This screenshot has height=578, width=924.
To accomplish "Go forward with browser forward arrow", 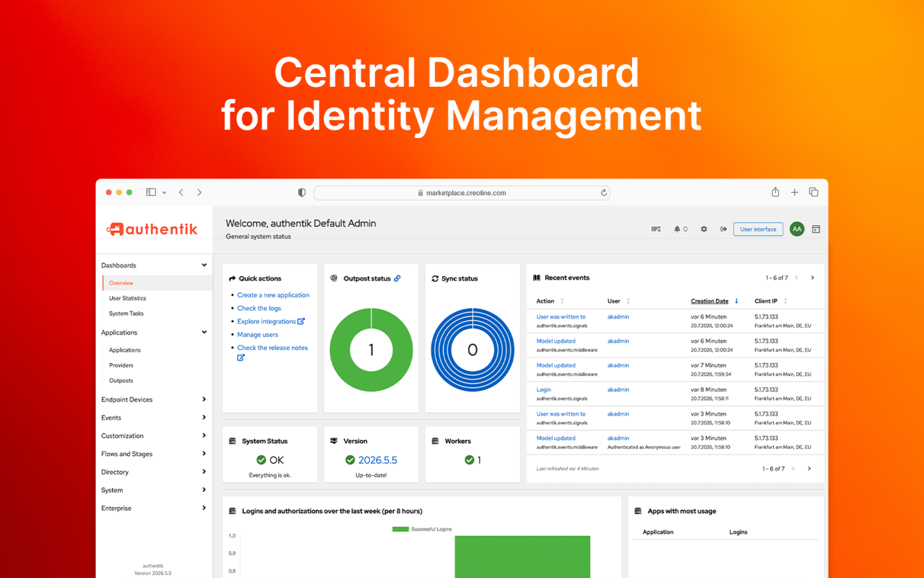I will (199, 192).
